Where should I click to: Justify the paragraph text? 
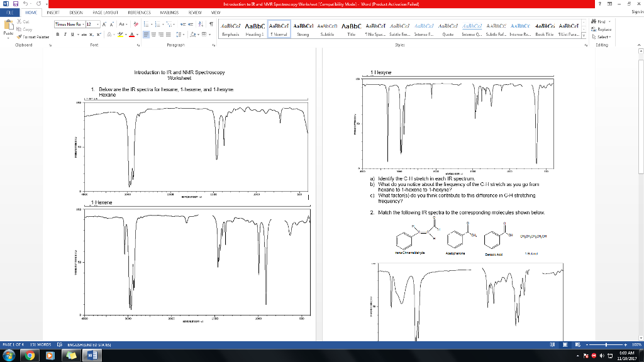pos(169,35)
